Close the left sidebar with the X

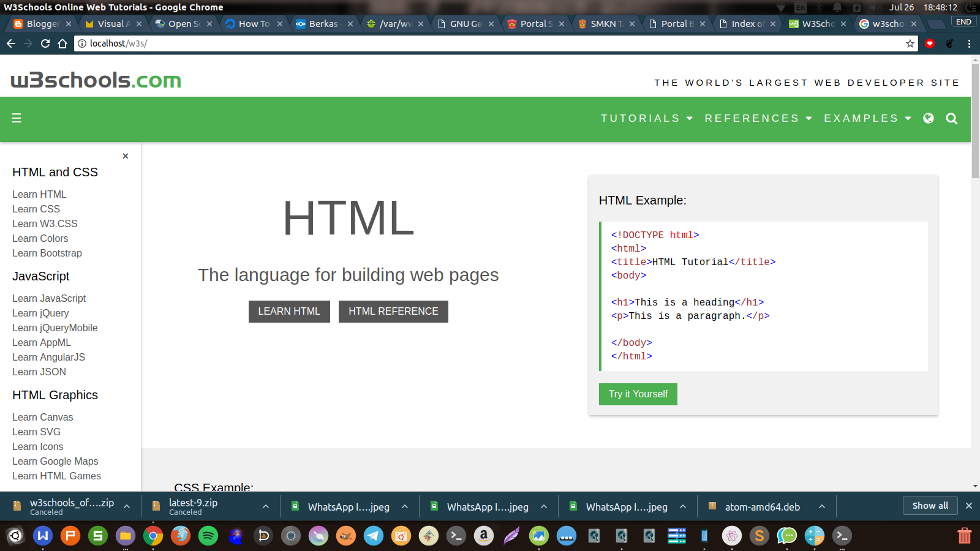coord(126,156)
